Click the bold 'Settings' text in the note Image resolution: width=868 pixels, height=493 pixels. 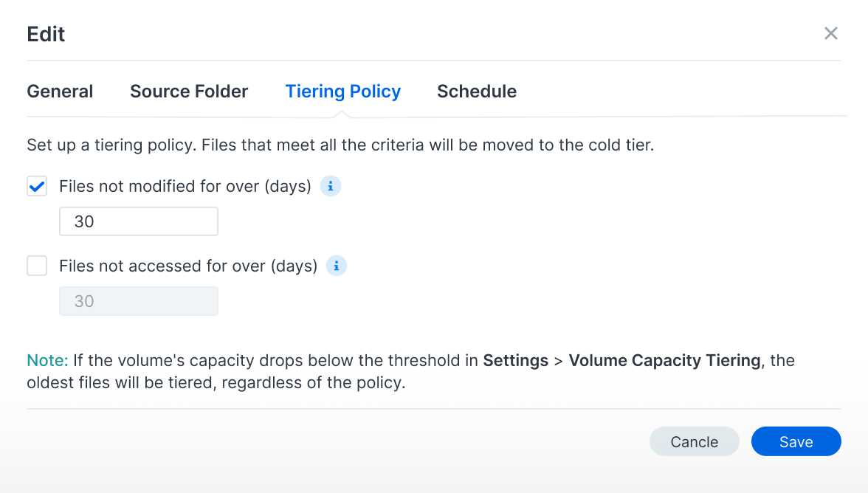tap(515, 361)
